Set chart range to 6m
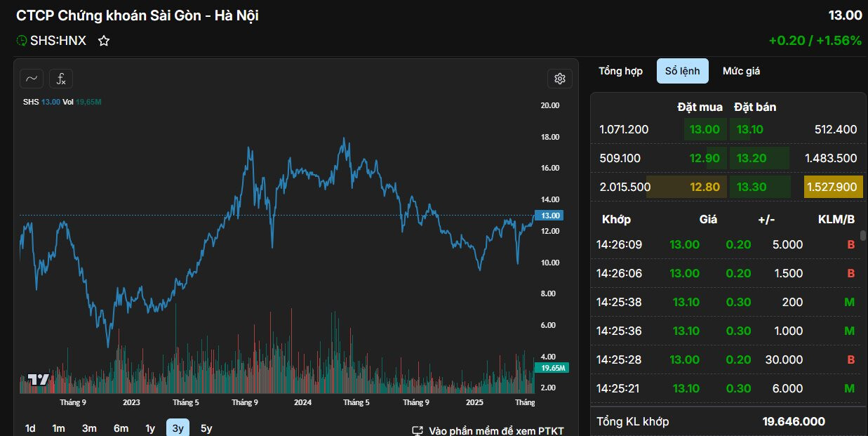Screen dimensions: 868x436 [x=121, y=428]
